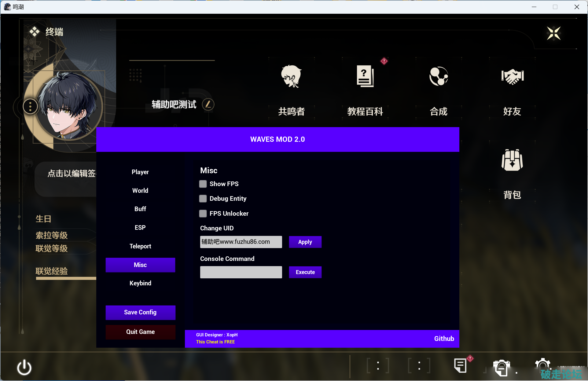The width and height of the screenshot is (588, 381).
Task: Open the synthesis (合成) icon
Action: [439, 77]
